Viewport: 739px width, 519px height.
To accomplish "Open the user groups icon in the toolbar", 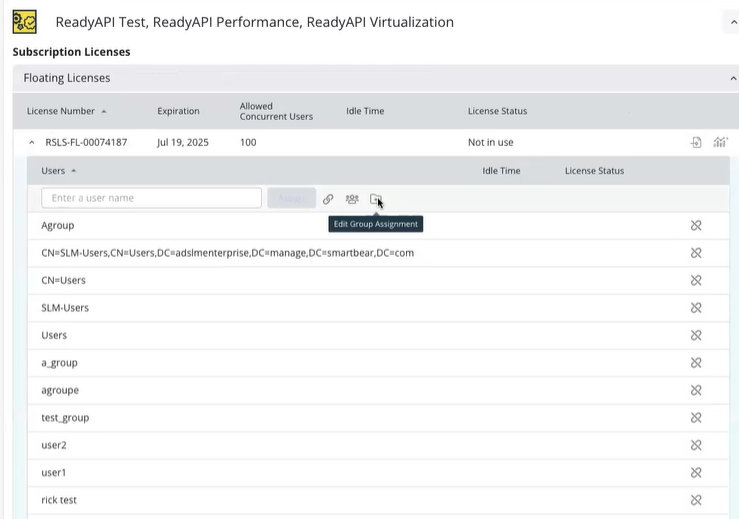I will (x=352, y=199).
